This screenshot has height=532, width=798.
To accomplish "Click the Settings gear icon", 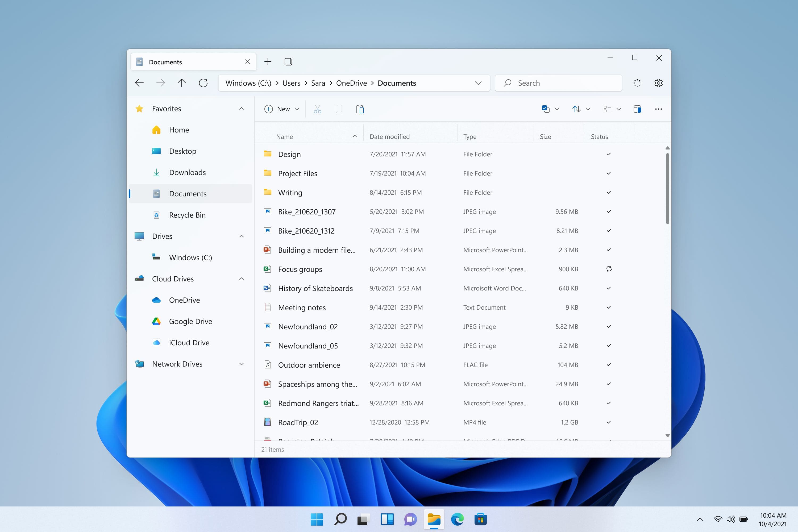I will pos(658,83).
